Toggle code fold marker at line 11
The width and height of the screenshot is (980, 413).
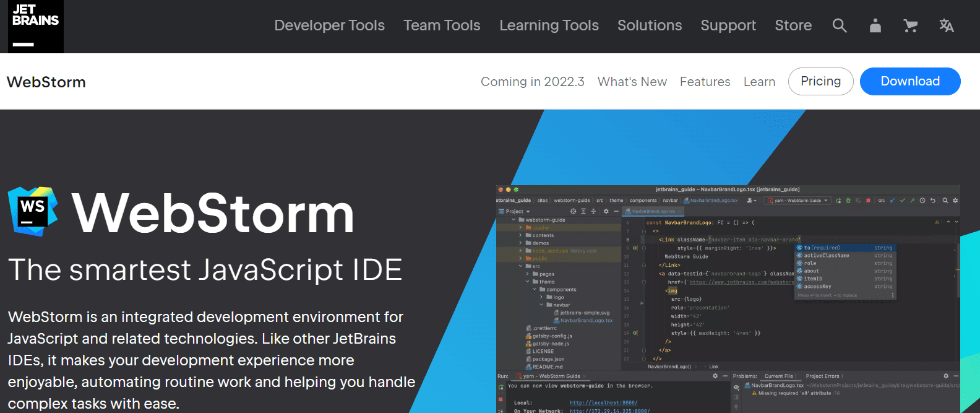[x=644, y=265]
